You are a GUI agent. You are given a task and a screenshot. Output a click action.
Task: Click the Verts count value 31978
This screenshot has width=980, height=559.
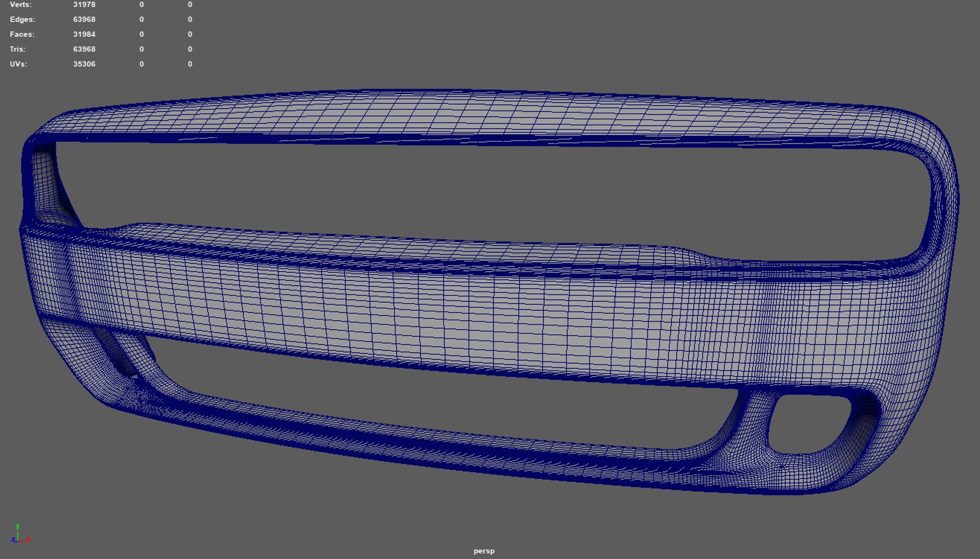84,4
